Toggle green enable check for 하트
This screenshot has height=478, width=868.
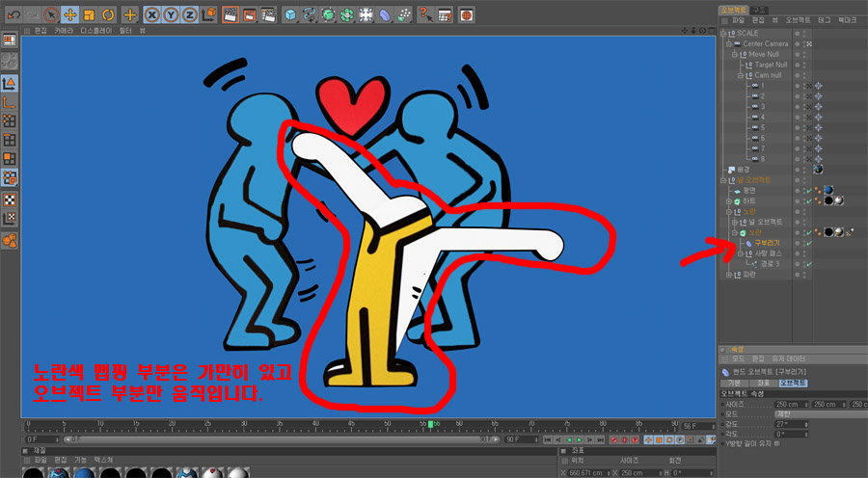(x=809, y=201)
